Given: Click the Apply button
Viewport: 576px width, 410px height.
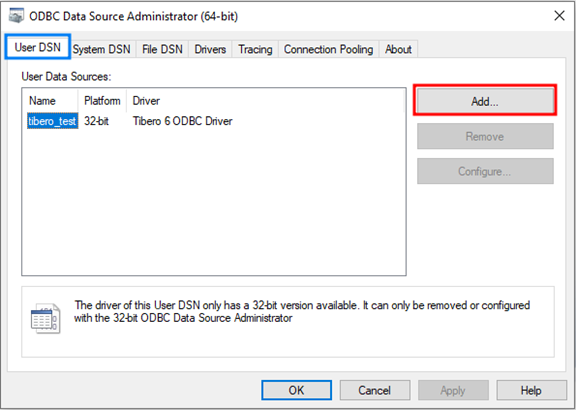Looking at the screenshot, I should pos(453,390).
